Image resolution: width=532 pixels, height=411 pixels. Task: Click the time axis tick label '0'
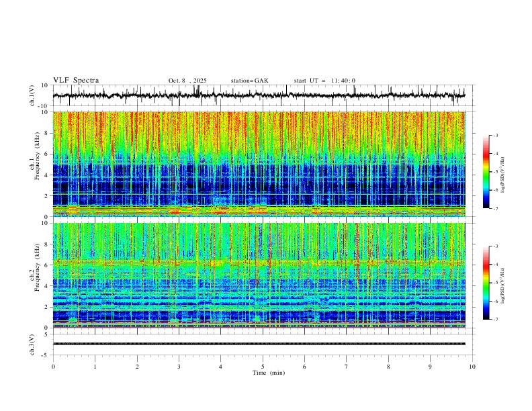click(x=53, y=367)
